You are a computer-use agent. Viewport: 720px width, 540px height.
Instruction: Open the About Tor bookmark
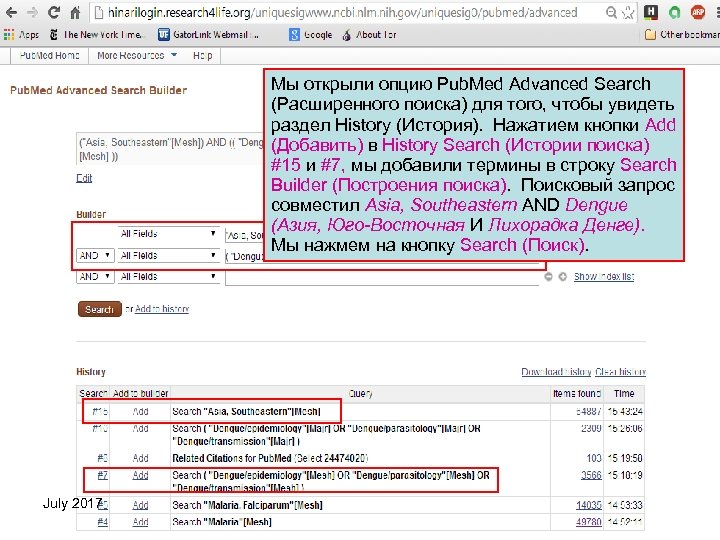point(370,34)
